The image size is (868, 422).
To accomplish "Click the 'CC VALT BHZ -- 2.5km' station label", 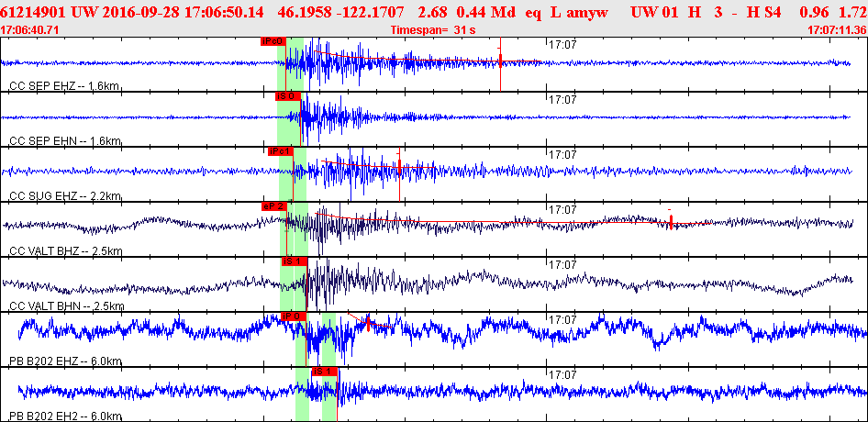I will pyautogui.click(x=65, y=251).
